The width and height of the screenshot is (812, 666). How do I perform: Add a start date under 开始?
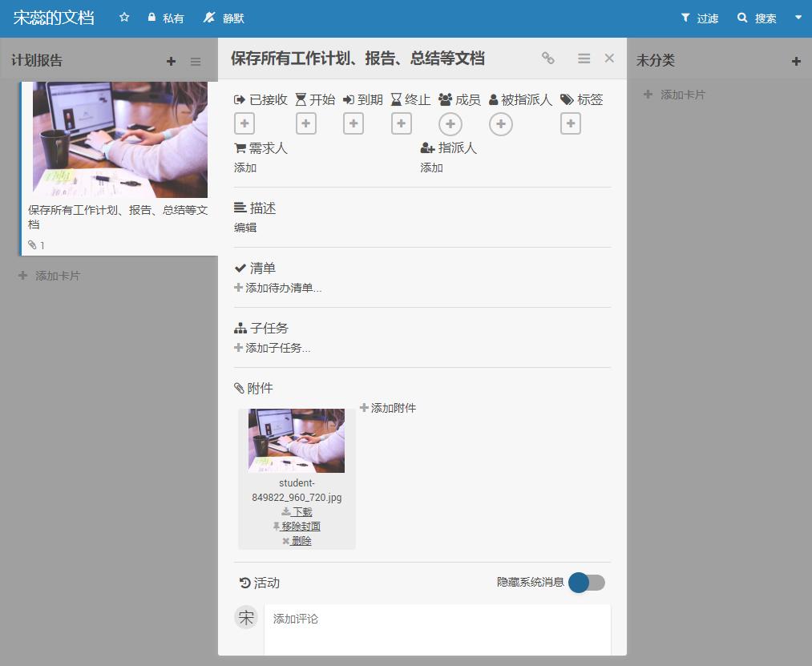point(305,123)
